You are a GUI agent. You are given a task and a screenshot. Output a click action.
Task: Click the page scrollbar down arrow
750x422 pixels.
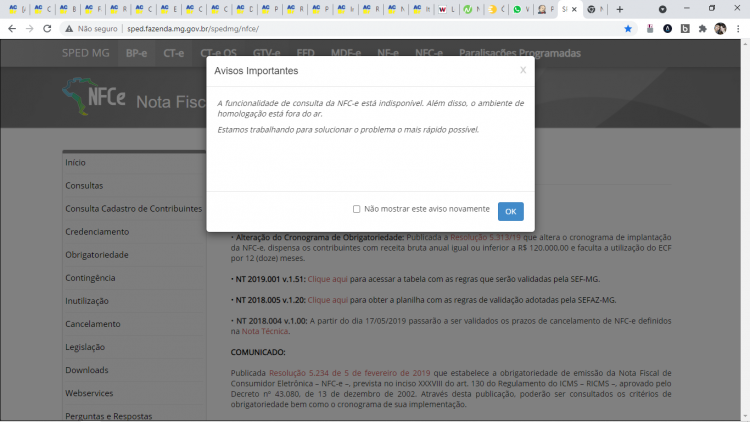click(x=745, y=417)
